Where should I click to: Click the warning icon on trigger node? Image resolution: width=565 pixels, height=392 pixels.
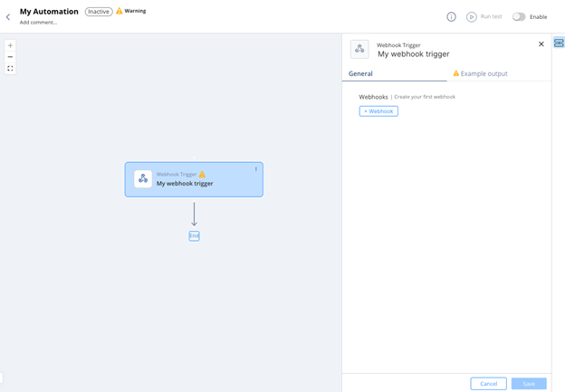pos(202,174)
